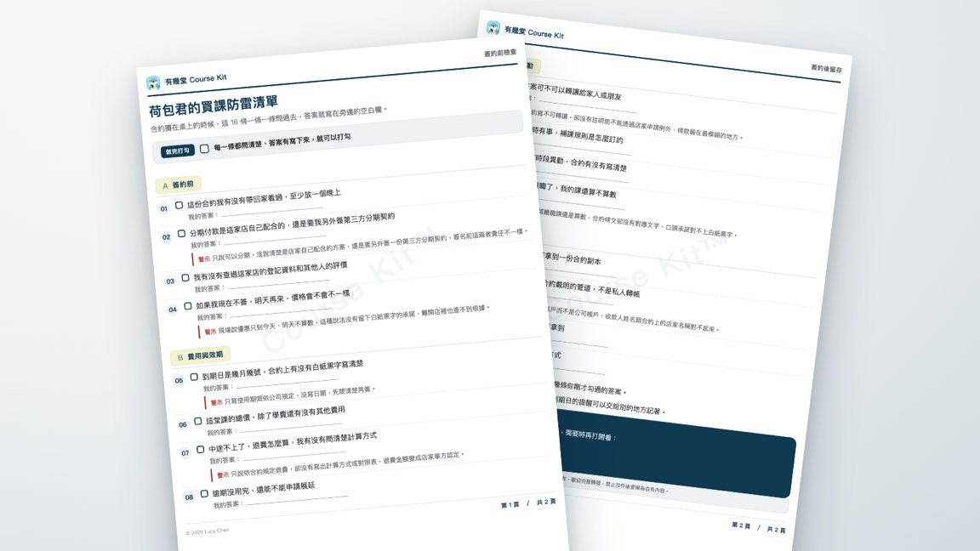Check the box for item 03

[185, 278]
